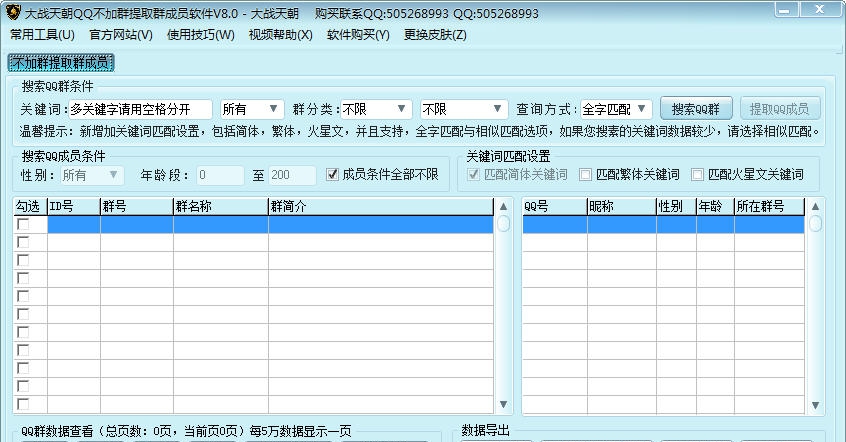Tick the first row checkbox in group table

(23, 224)
